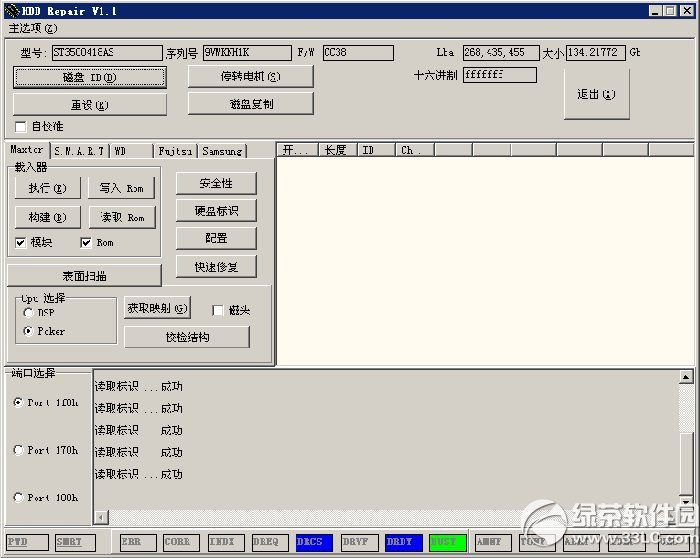Screen dimensions: 700x558
Task: Click the 长度 column header
Action: (338, 150)
